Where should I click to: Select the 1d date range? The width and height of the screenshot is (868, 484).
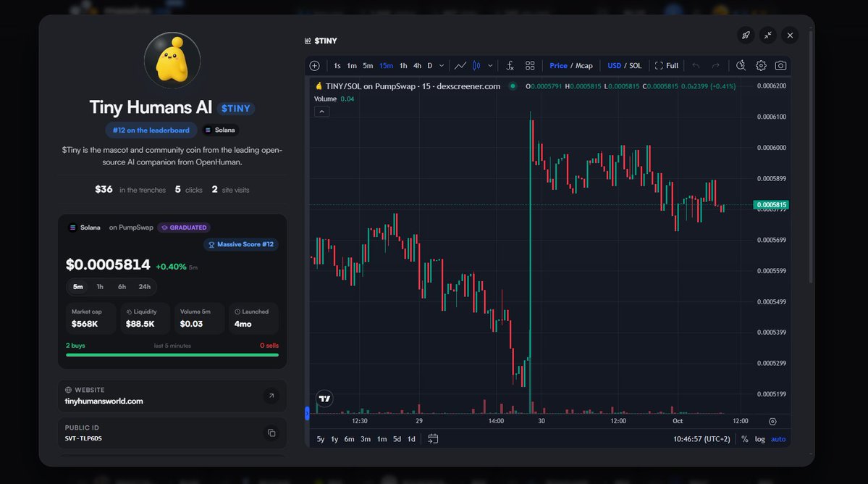pyautogui.click(x=411, y=439)
